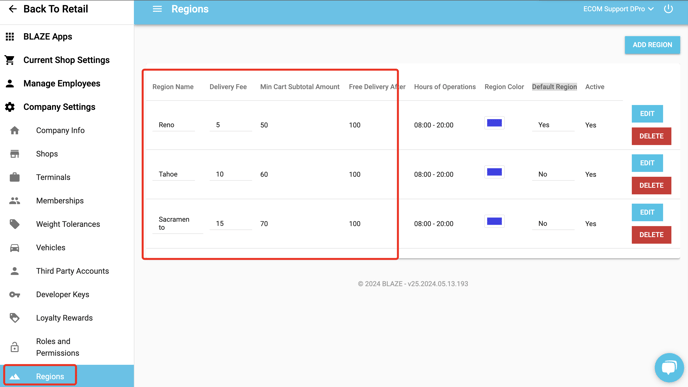Open the chat support bubble

(669, 367)
